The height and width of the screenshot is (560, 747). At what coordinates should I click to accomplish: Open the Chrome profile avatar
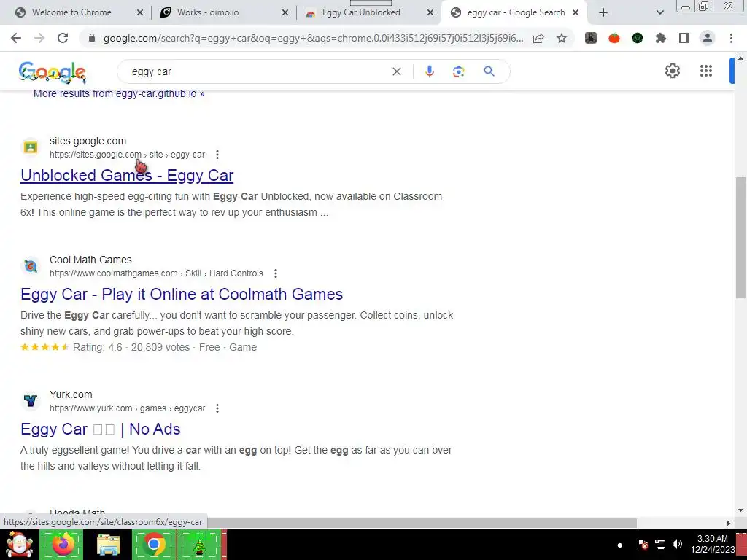pos(708,38)
